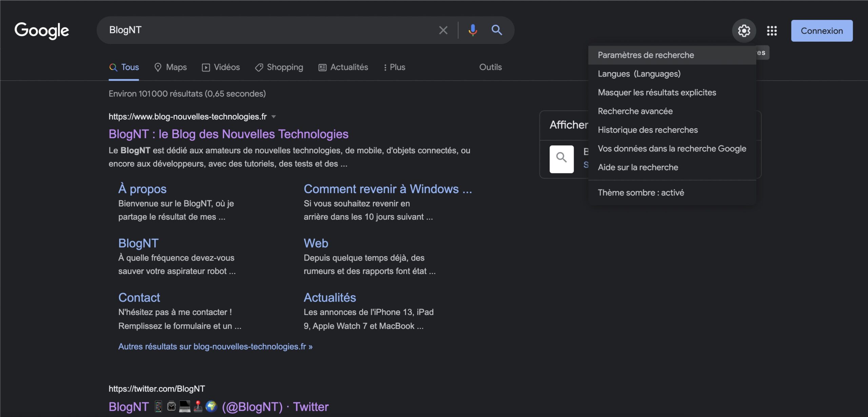Select Recherche avancée from settings menu
The width and height of the screenshot is (868, 417).
[635, 111]
